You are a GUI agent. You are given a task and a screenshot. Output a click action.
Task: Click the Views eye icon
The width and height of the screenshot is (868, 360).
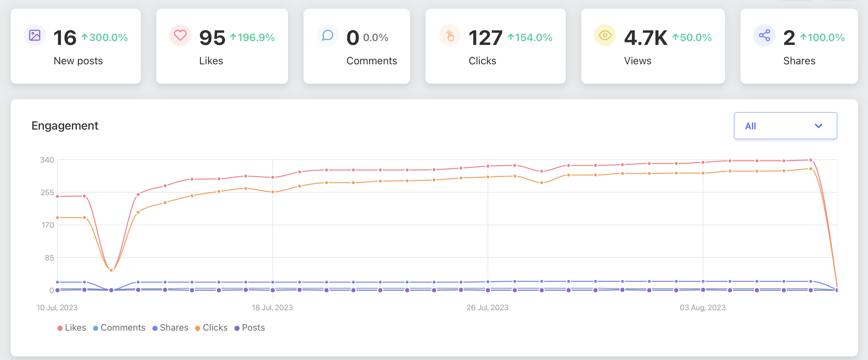coord(605,36)
